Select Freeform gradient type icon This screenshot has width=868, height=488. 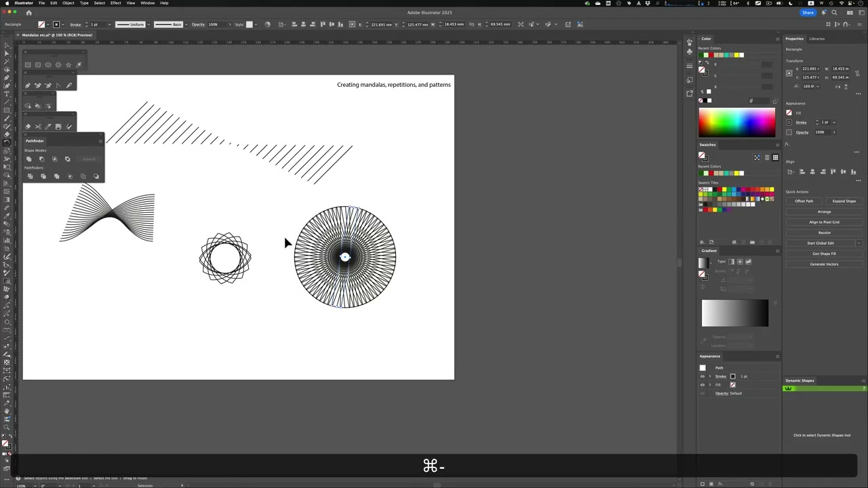[x=748, y=262]
